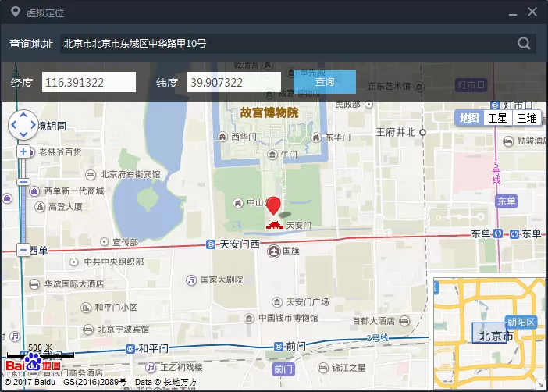Click the 民政部 location marker
Screen dimensions: 548x392
pos(369,104)
